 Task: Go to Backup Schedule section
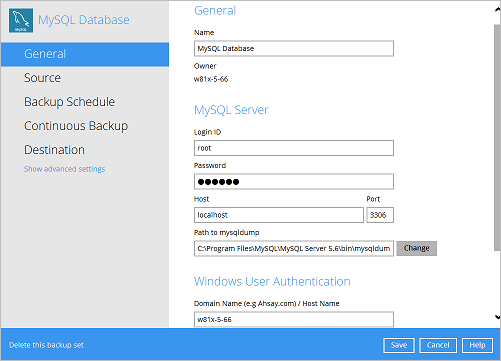pyautogui.click(x=69, y=102)
